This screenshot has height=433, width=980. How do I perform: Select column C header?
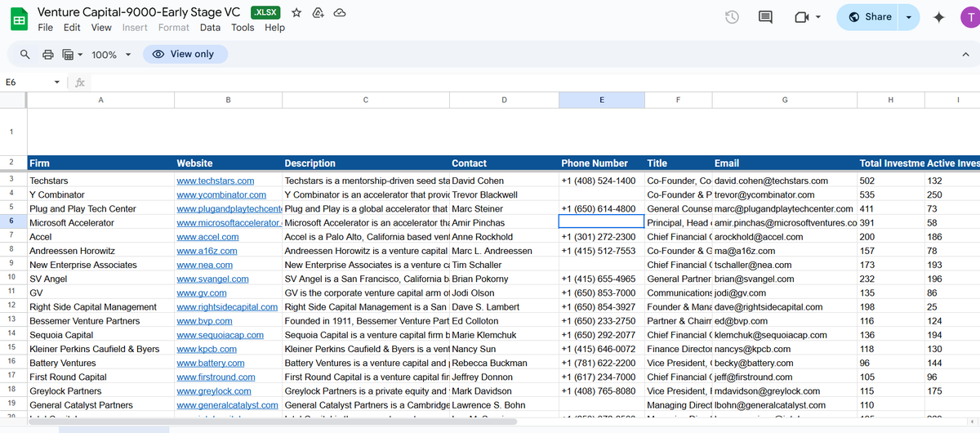pyautogui.click(x=365, y=100)
